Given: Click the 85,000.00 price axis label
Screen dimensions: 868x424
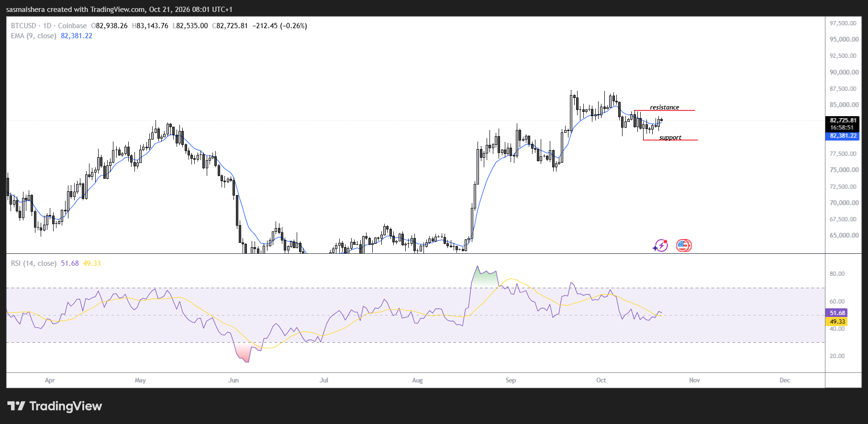Looking at the screenshot, I should pos(844,105).
